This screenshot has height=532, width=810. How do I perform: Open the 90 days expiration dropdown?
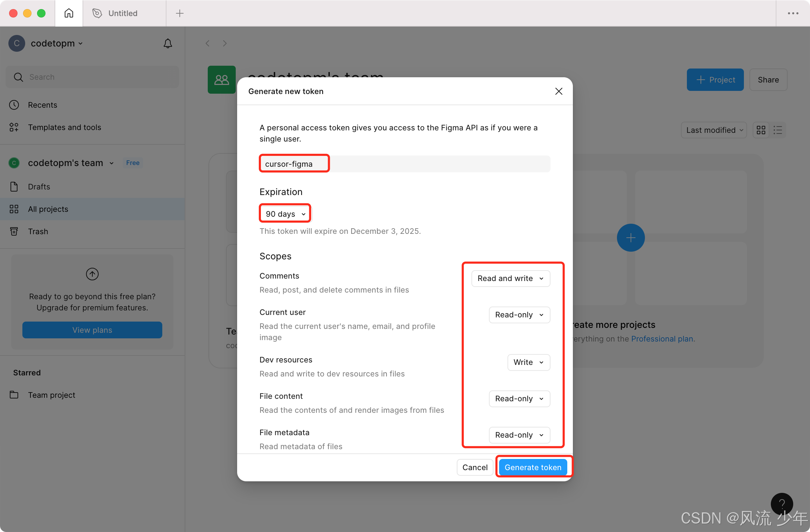click(285, 214)
